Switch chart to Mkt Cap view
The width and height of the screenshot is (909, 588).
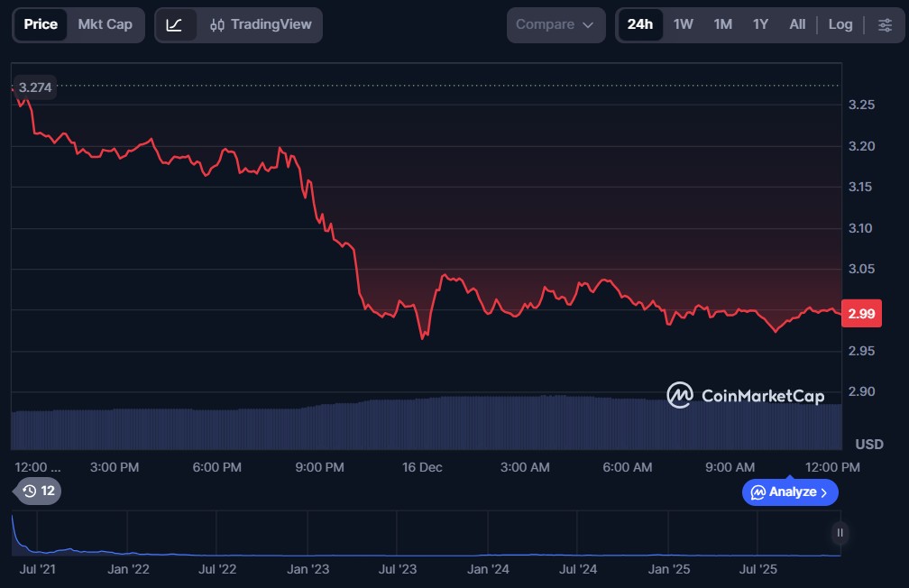(105, 25)
